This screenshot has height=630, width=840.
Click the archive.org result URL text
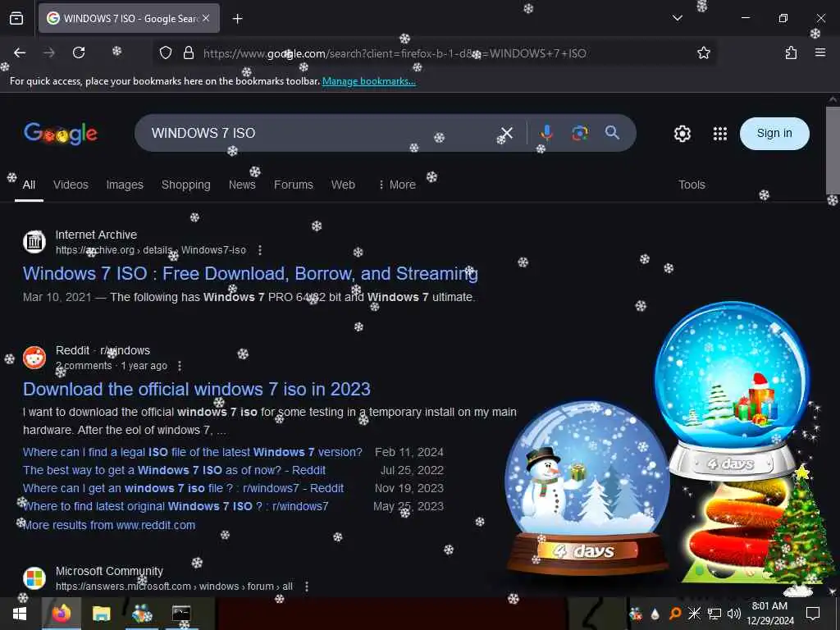[x=151, y=250]
